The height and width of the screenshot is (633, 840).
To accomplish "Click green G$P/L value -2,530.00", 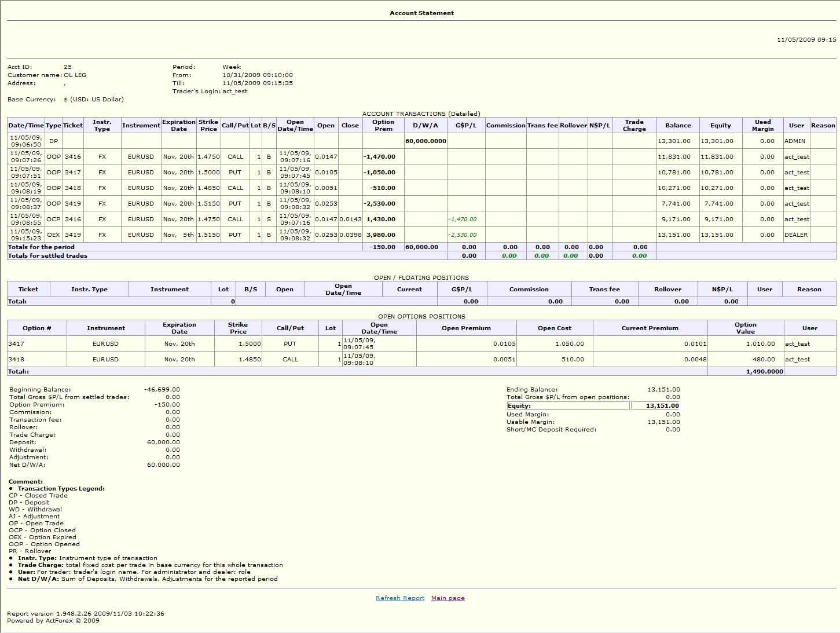I will tap(462, 235).
